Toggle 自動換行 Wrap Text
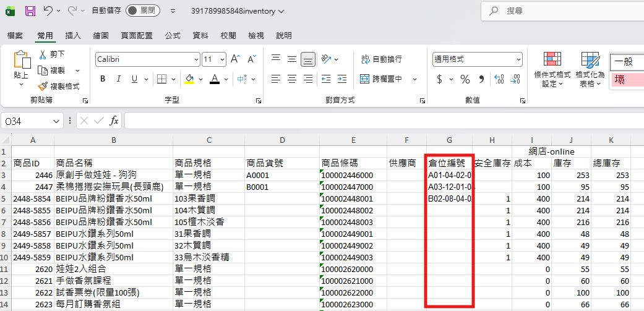The width and height of the screenshot is (644, 311). 381,59
